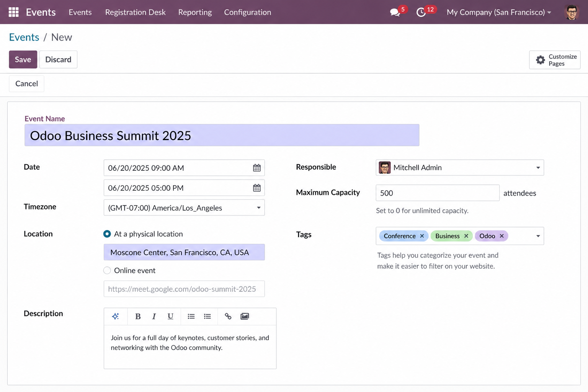This screenshot has height=392, width=588.
Task: Go back to Events breadcrumb
Action: point(24,37)
